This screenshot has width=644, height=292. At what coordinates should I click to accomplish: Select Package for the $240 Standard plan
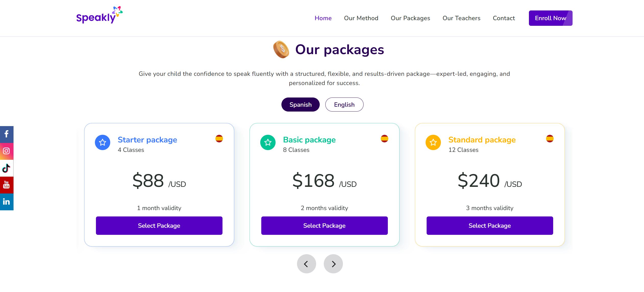(x=490, y=226)
